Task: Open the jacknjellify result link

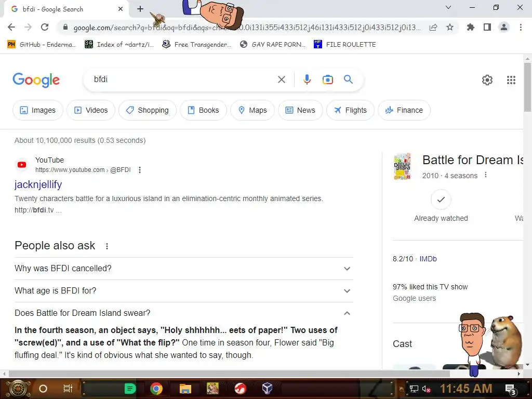Action: pos(38,184)
